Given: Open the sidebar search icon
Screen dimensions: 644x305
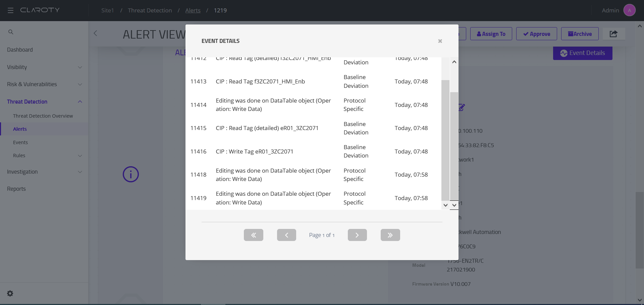Looking at the screenshot, I should (x=11, y=32).
